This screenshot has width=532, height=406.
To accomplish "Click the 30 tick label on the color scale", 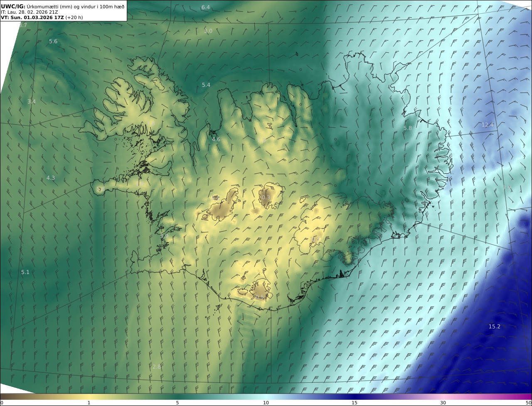I will pos(443,403).
